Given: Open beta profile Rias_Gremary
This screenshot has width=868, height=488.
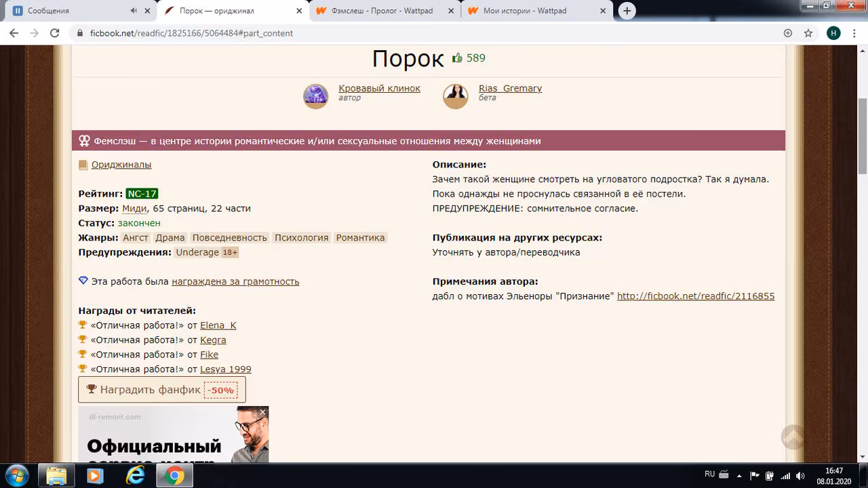Looking at the screenshot, I should coord(510,88).
